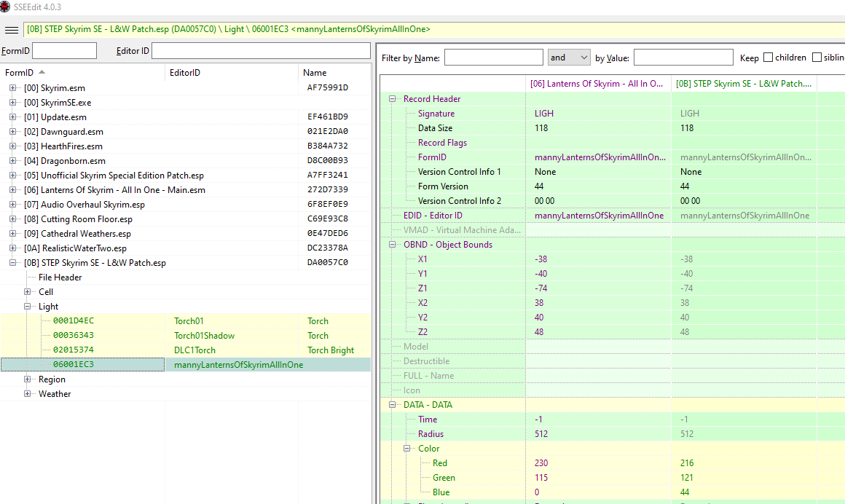Image resolution: width=845 pixels, height=504 pixels.
Task: Expand the Audio Overhaul Skyrim.esp node
Action: tap(12, 205)
